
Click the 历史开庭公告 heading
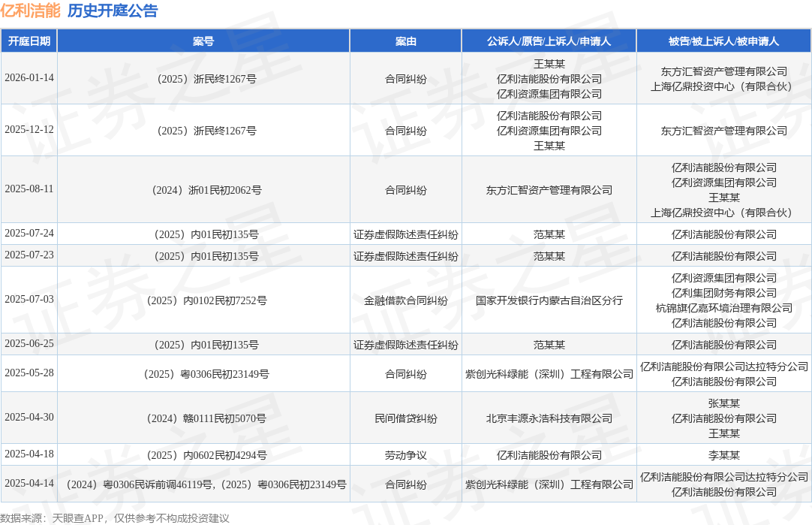coord(113,11)
